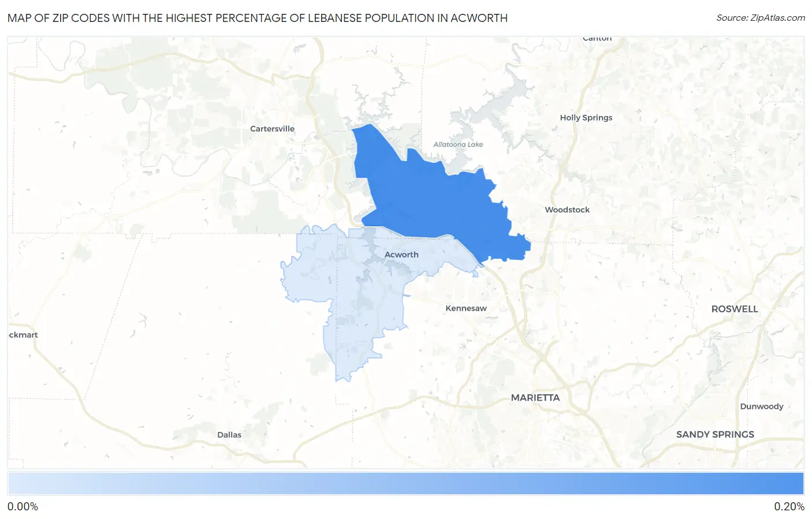
Task: Click the 0.20% legend value
Action: [789, 506]
